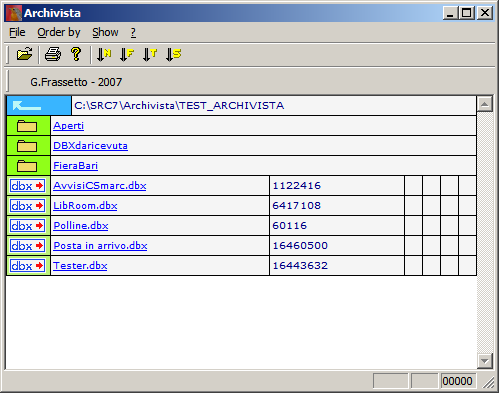499x393 pixels.
Task: Minimize the Archivista window
Action: [451, 13]
